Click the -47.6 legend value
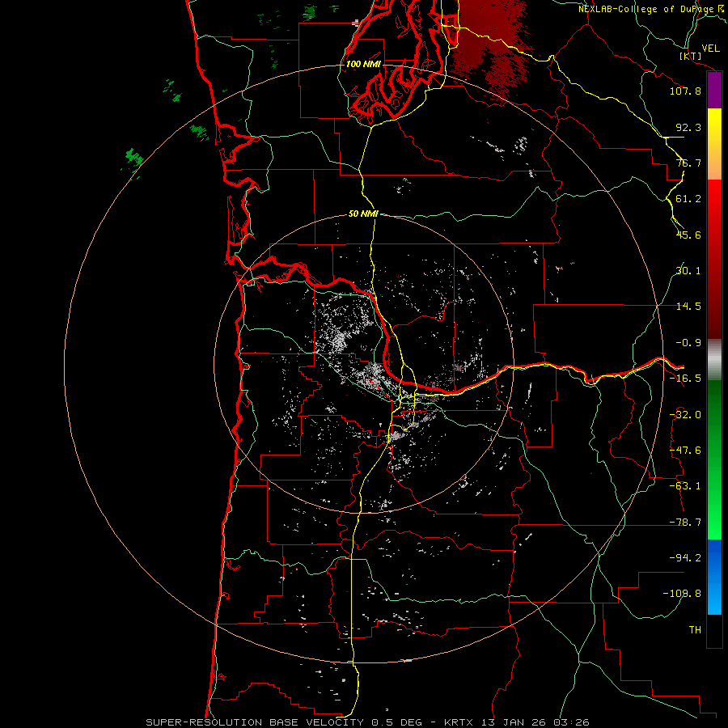 tap(685, 451)
